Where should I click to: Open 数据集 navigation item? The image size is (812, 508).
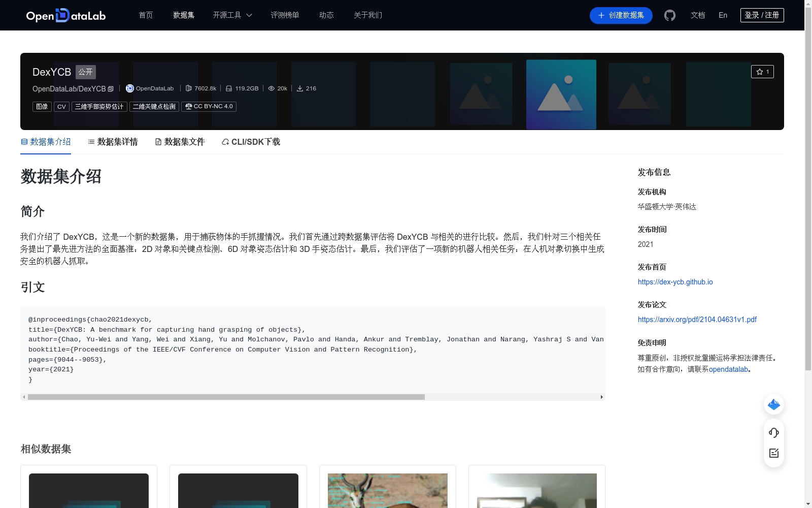(184, 15)
